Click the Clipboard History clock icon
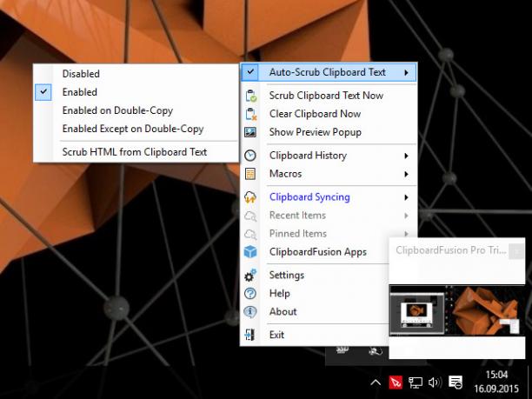Viewport: 532px width, 399px height. [250, 156]
